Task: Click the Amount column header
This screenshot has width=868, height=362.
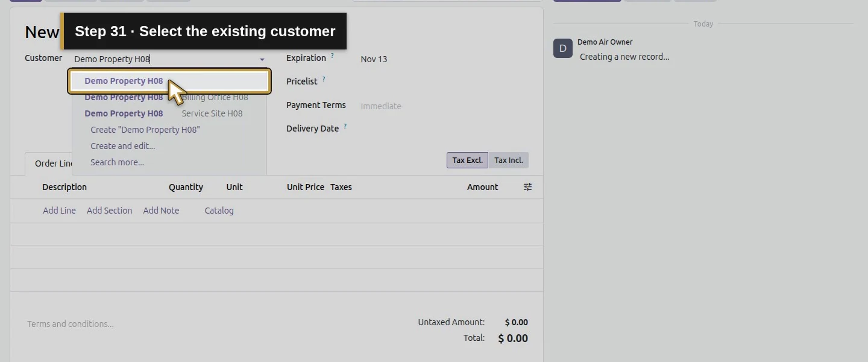Action: (482, 187)
